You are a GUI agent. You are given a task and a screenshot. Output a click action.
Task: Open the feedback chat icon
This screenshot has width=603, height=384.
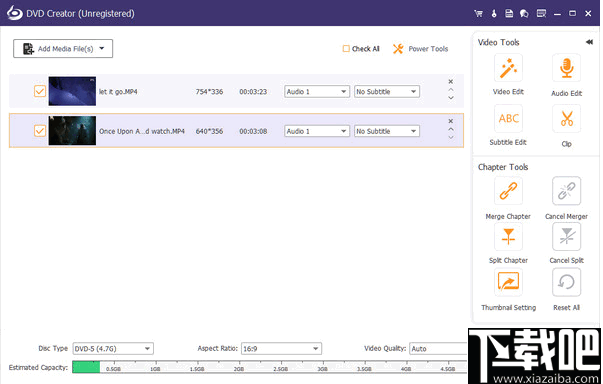[524, 13]
